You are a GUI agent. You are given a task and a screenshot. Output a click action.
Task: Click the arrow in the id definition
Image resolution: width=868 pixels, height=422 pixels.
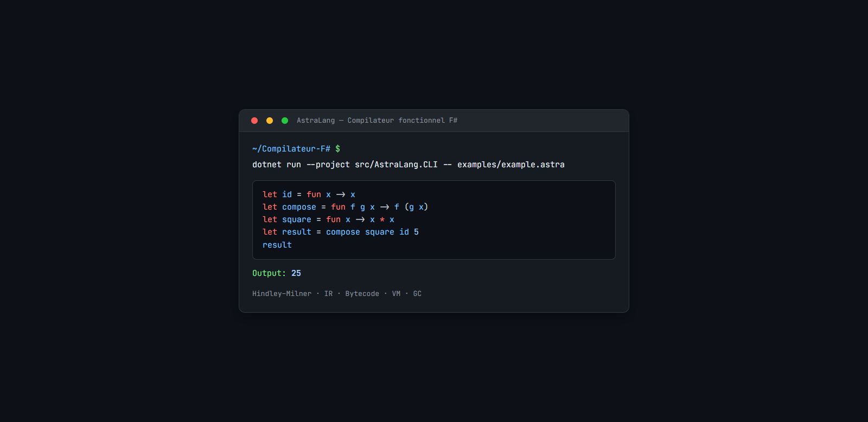point(341,194)
